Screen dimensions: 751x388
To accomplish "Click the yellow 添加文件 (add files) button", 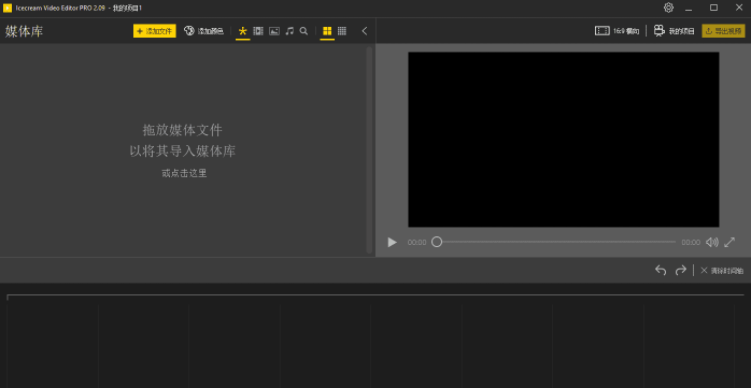I will 154,31.
